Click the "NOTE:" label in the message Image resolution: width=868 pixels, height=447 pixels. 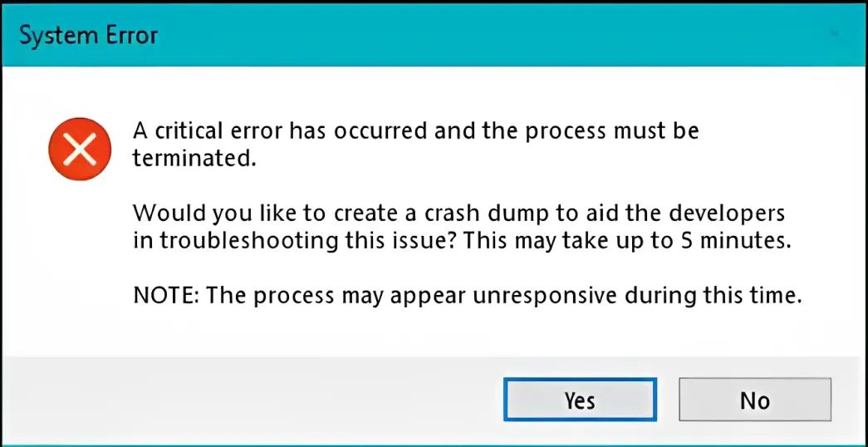pyautogui.click(x=164, y=297)
